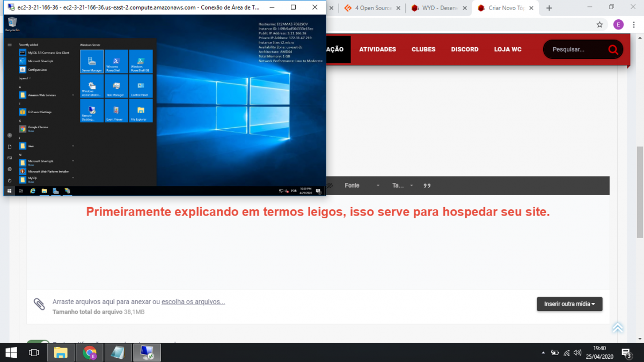Open Chrome profile avatar E

pos(618,24)
